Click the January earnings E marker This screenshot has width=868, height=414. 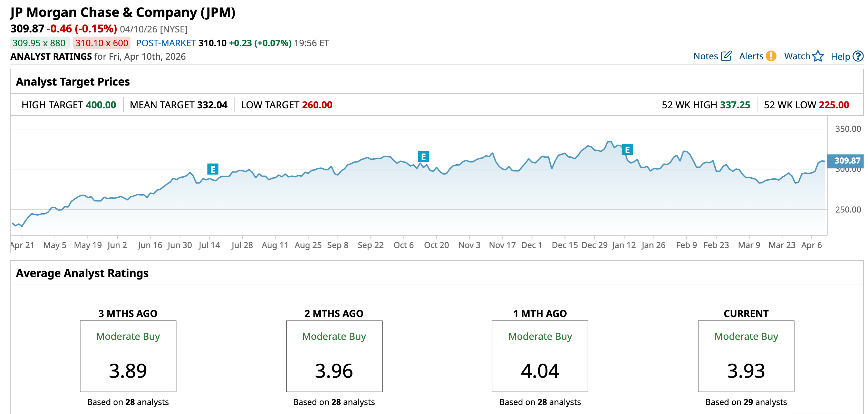click(627, 150)
